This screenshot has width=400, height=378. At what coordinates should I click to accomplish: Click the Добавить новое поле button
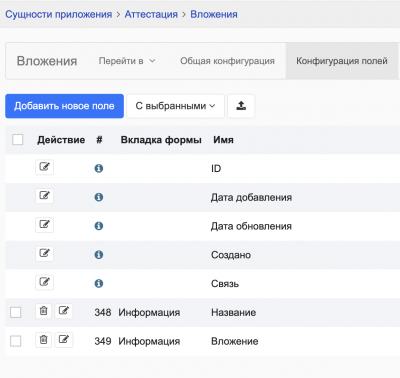click(x=64, y=106)
